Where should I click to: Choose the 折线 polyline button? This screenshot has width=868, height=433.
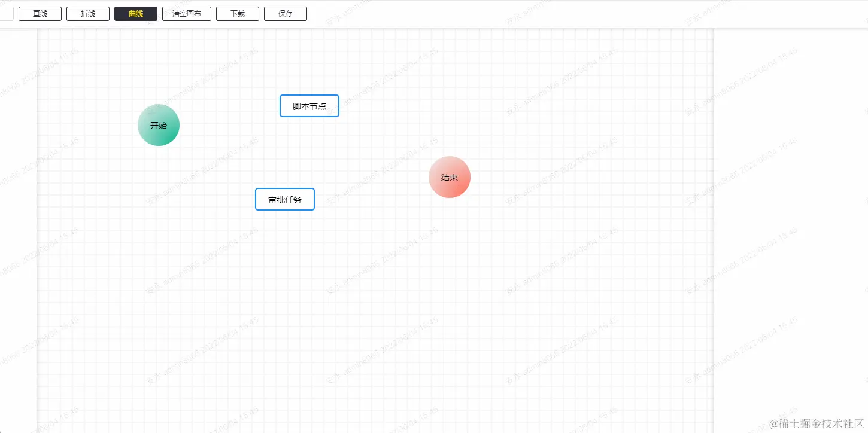[x=88, y=14]
